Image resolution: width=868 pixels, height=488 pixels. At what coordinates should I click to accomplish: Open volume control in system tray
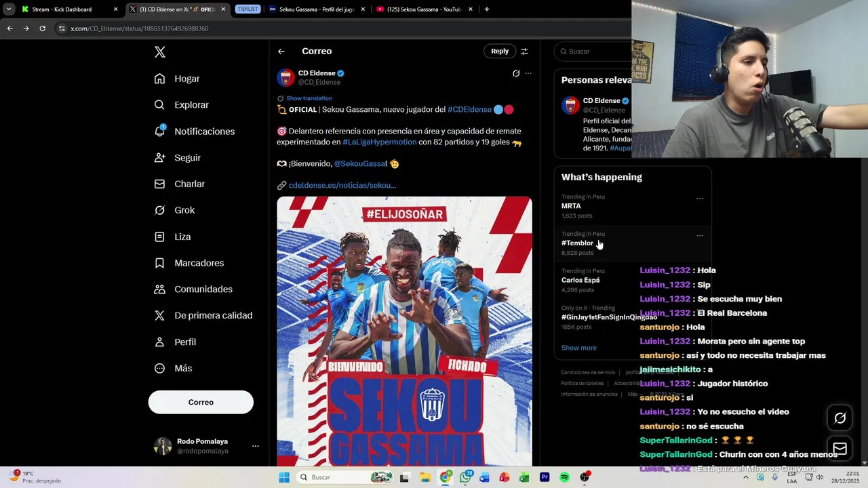tap(819, 477)
